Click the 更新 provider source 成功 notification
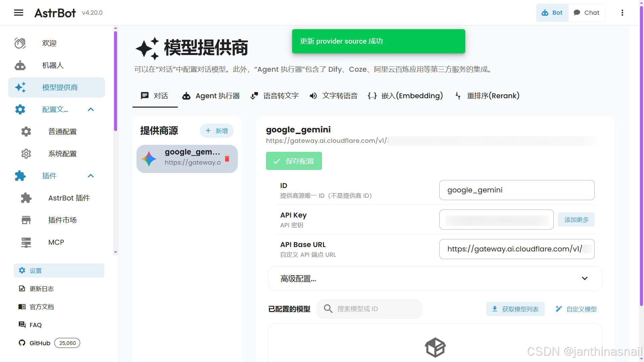 click(379, 41)
